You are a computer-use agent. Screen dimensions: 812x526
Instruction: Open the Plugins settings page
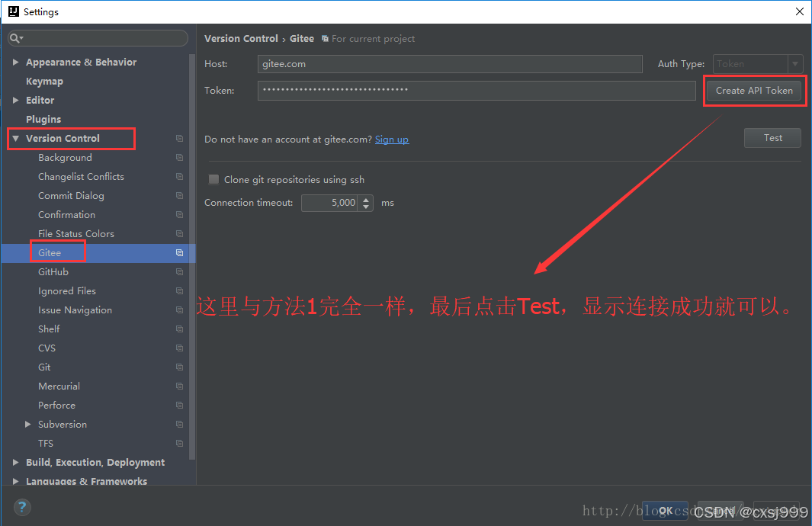tap(43, 119)
